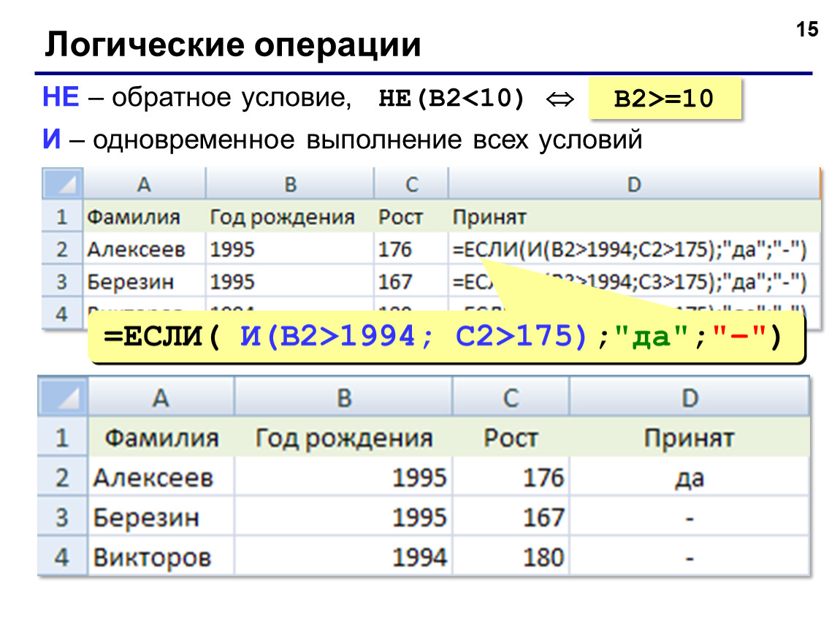
Task: Click the select-all corner of lower table
Action: pyautogui.click(x=63, y=397)
